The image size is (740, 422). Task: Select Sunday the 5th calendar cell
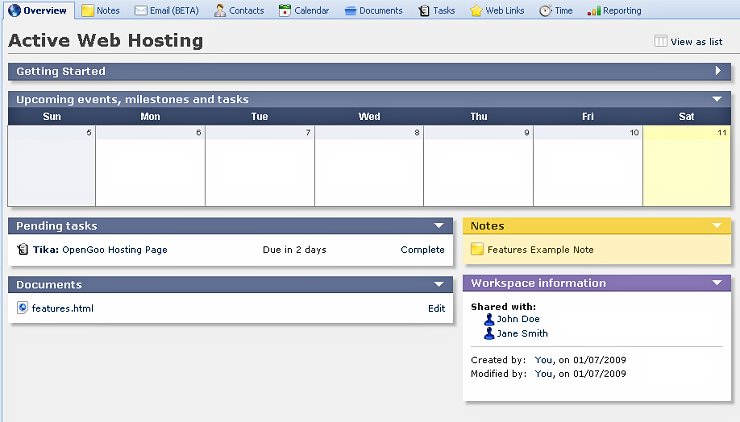52,166
